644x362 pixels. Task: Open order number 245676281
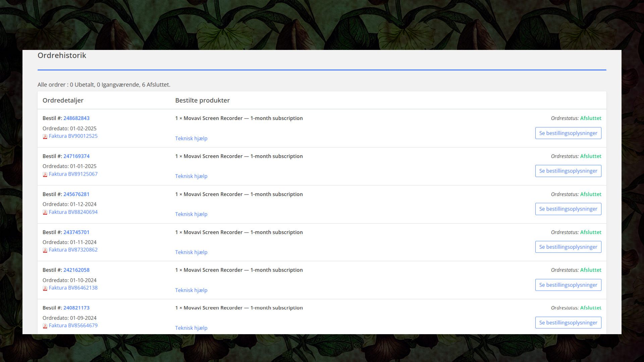pos(76,194)
